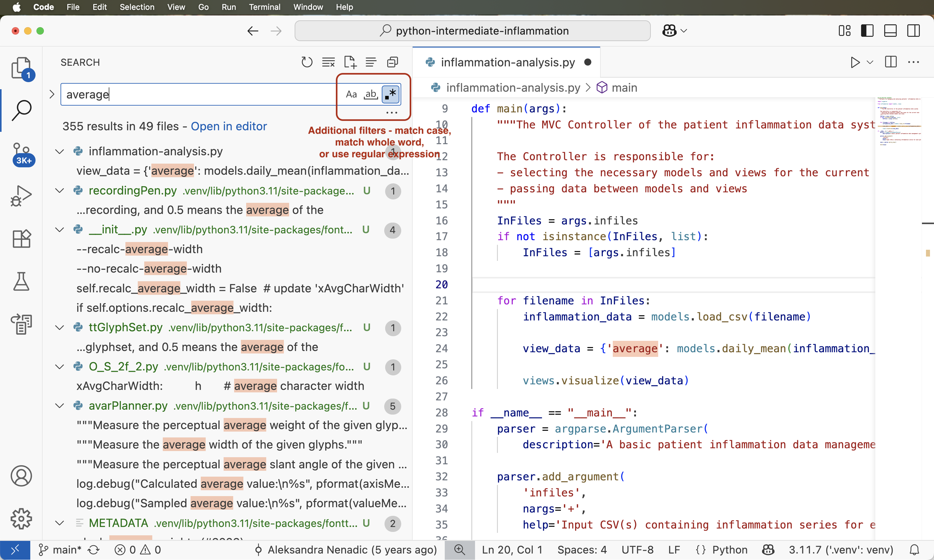Viewport: 934px width, 560px height.
Task: Collapse the recordingPen.py search results
Action: pyautogui.click(x=59, y=191)
